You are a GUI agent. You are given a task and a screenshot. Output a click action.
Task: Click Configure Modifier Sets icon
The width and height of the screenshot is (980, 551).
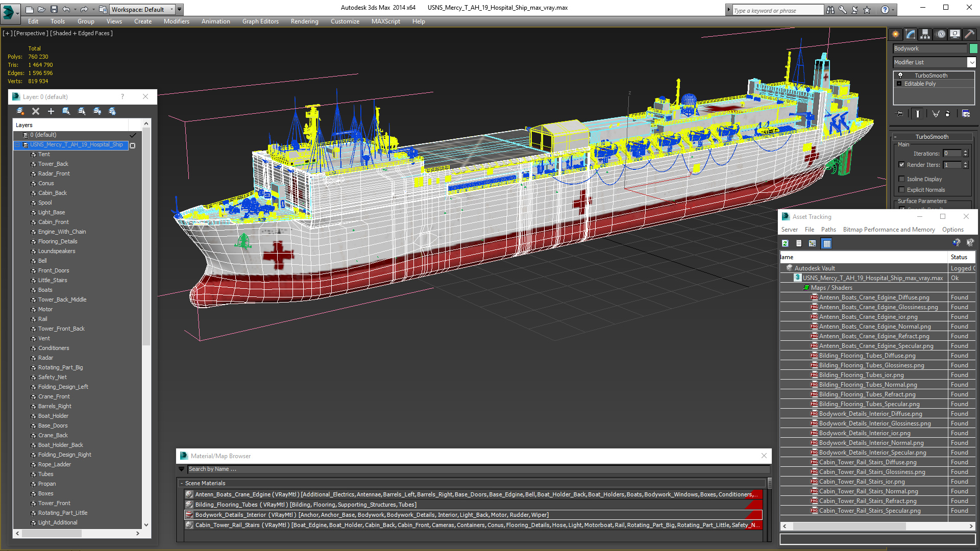click(966, 114)
